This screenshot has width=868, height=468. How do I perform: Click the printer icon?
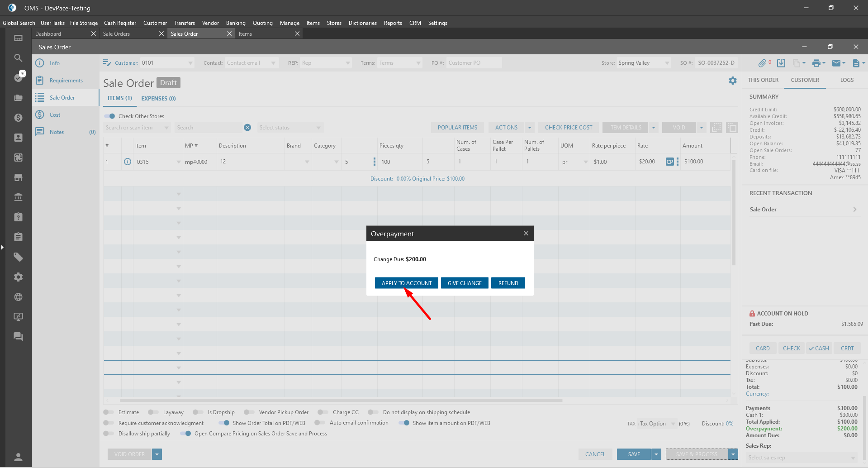tap(816, 63)
